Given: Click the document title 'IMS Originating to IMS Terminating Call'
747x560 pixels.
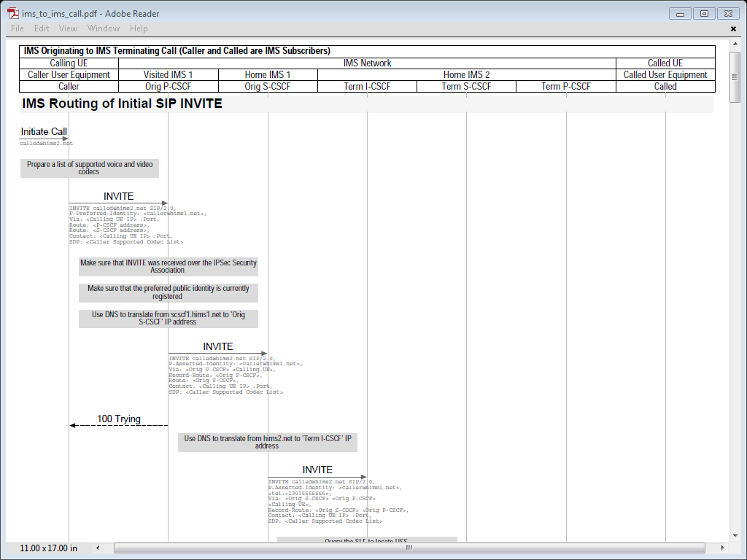Looking at the screenshot, I should click(177, 51).
